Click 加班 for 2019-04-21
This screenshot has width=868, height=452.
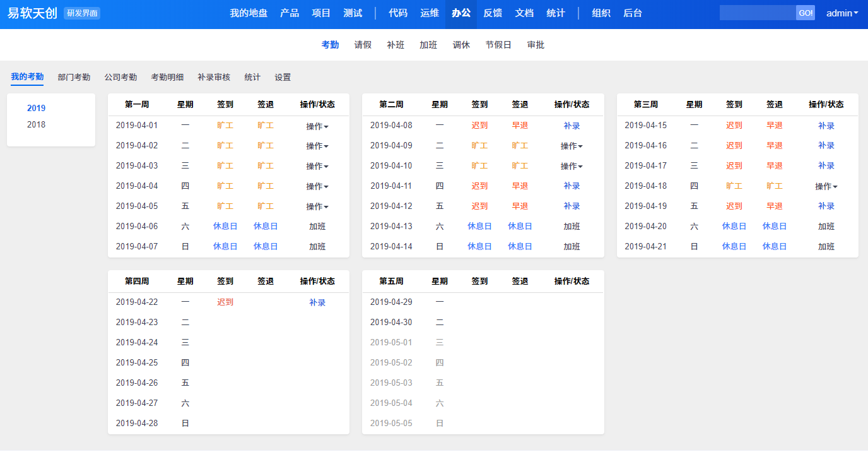tap(826, 247)
